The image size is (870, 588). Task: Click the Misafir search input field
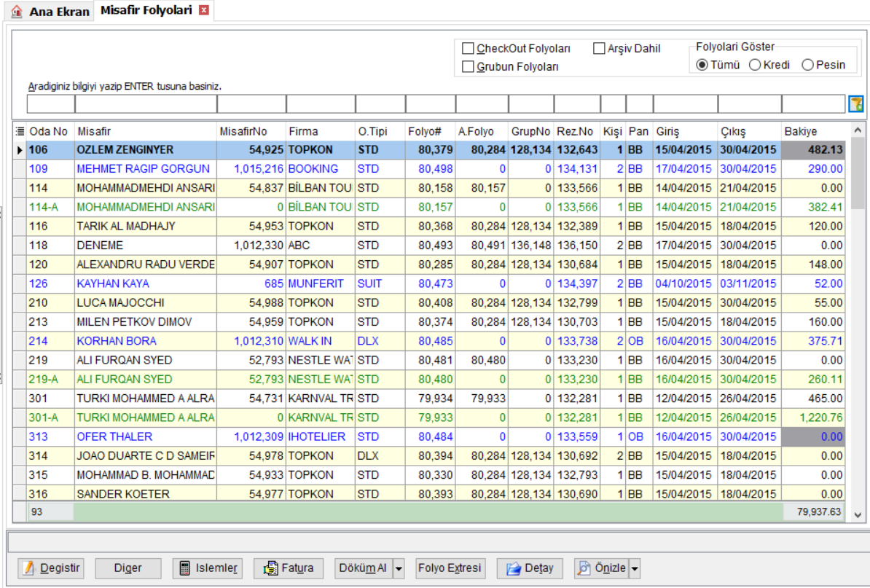pos(146,103)
